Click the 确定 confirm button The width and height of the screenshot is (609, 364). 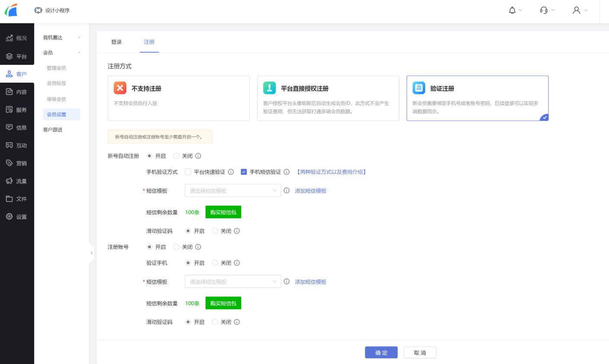[x=381, y=352]
